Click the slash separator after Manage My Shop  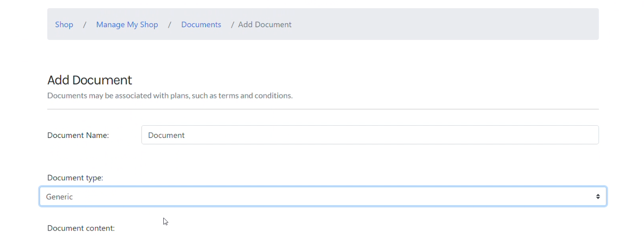coord(170,25)
